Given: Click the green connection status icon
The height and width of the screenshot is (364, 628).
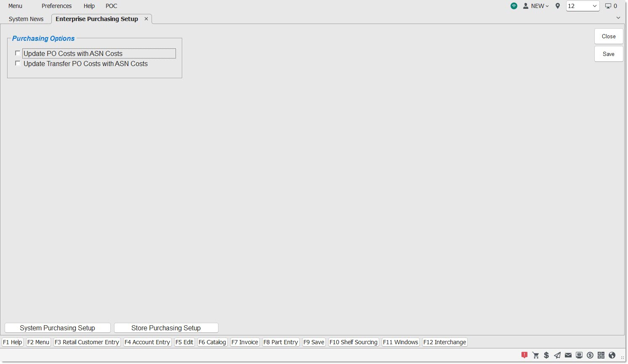Looking at the screenshot, I should click(x=514, y=6).
